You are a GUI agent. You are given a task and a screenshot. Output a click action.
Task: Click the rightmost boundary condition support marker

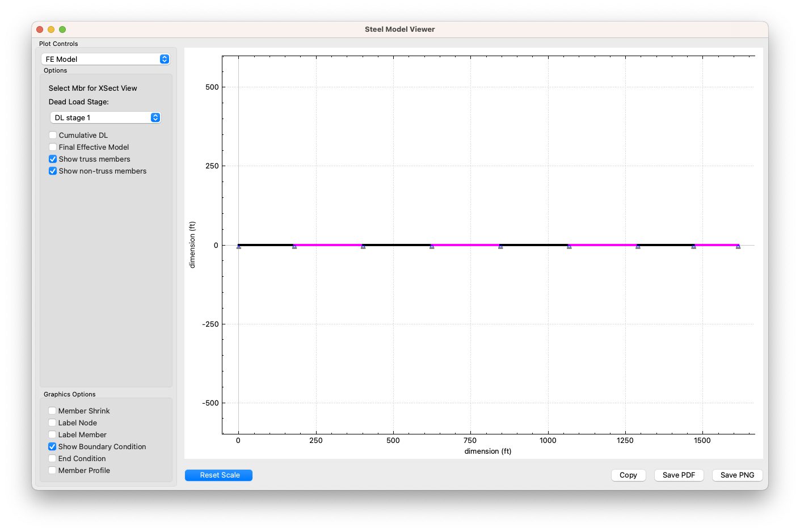click(738, 247)
